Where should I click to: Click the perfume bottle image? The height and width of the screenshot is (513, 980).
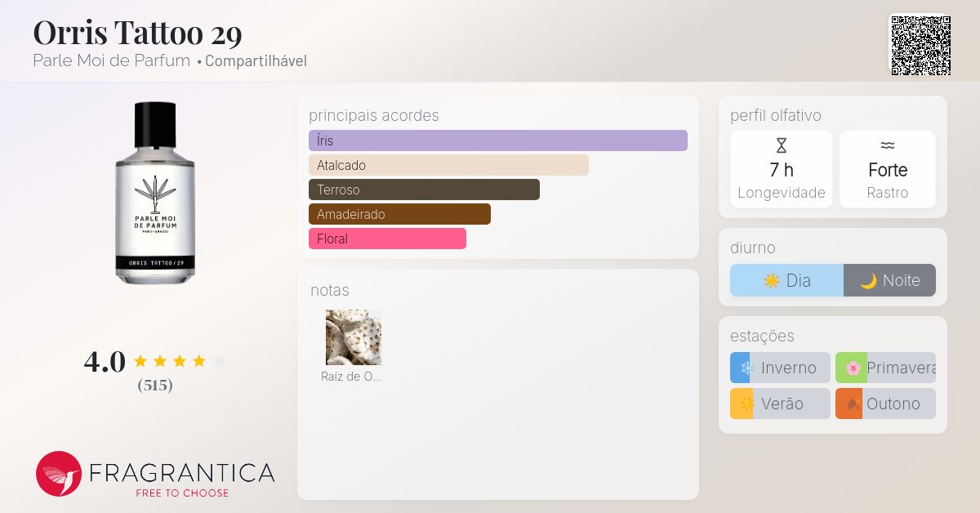tap(155, 193)
